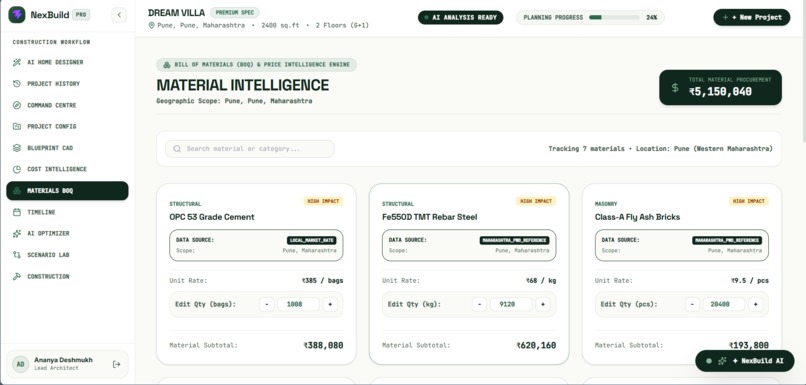Click High Impact badge on fly ash bricks card

point(748,201)
